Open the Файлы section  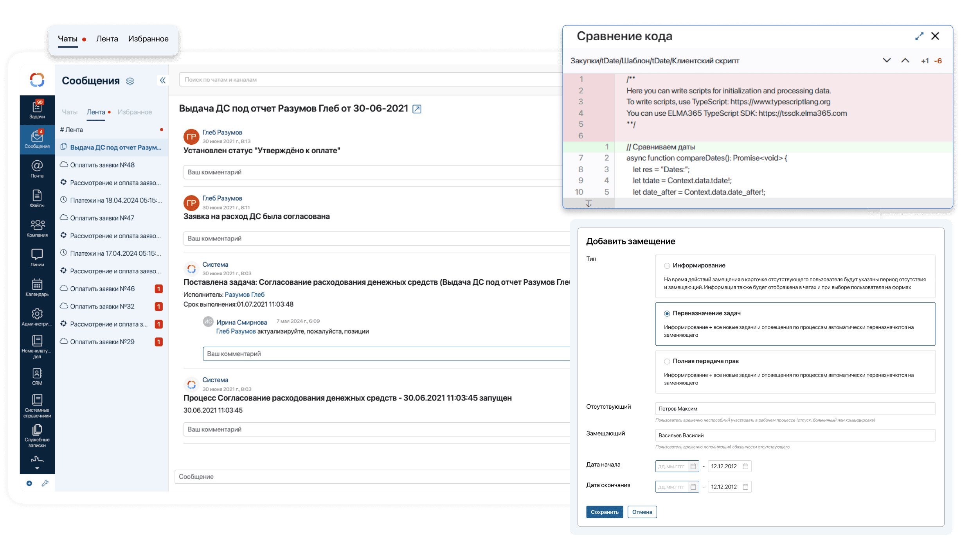click(37, 199)
